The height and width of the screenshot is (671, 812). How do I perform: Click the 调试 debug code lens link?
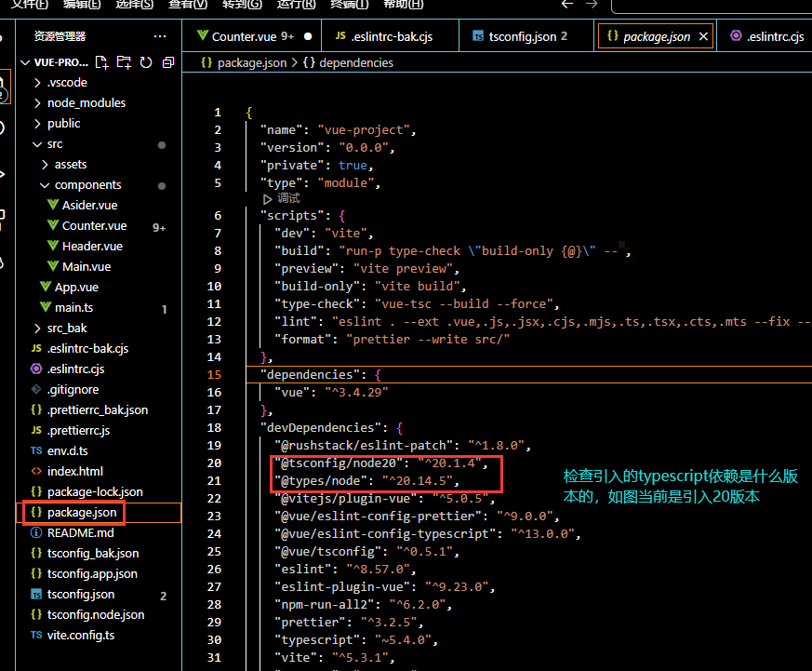[288, 198]
